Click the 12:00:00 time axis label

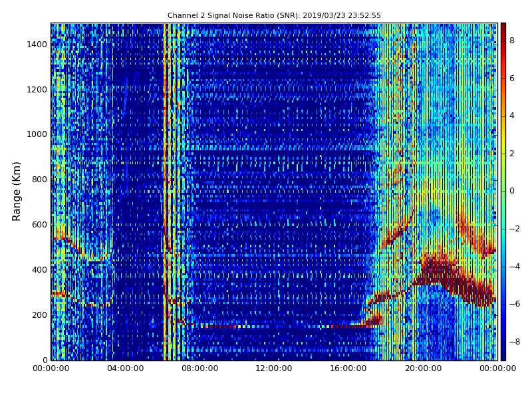pos(274,368)
